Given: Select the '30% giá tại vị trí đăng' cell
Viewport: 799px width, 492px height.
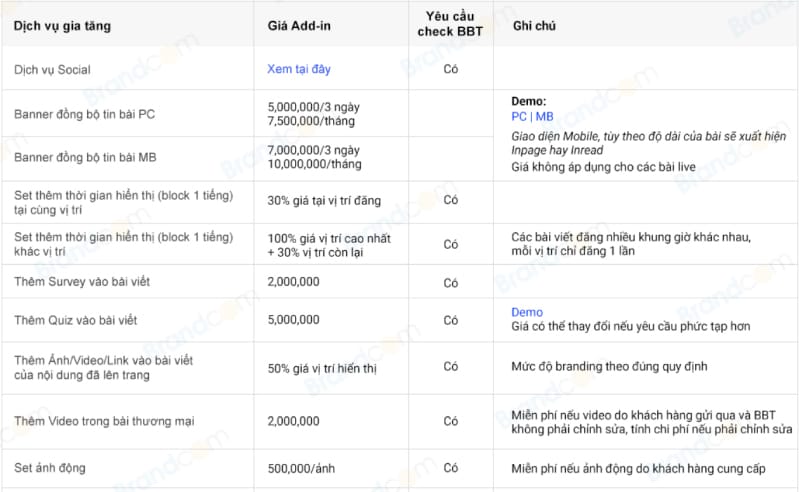Looking at the screenshot, I should (x=324, y=200).
